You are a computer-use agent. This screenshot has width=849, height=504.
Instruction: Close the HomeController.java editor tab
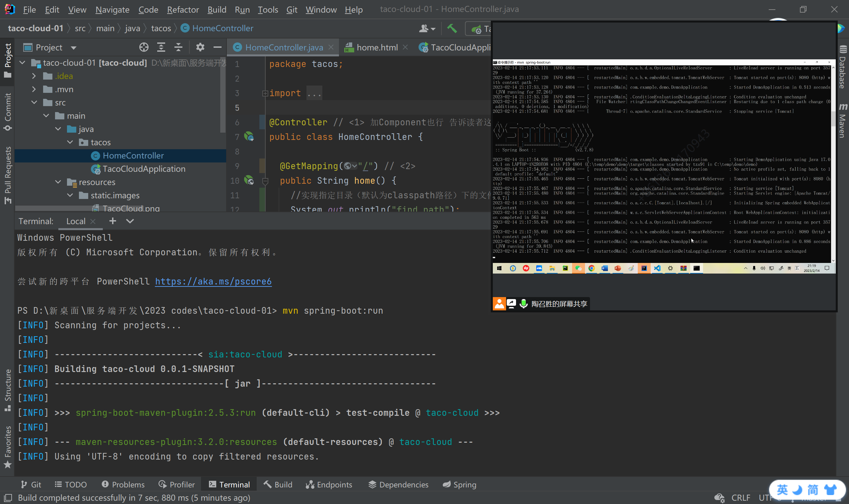pos(331,47)
